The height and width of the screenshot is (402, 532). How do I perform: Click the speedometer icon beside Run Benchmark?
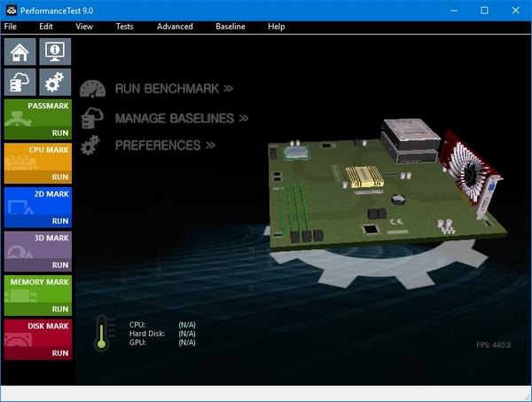pos(93,89)
